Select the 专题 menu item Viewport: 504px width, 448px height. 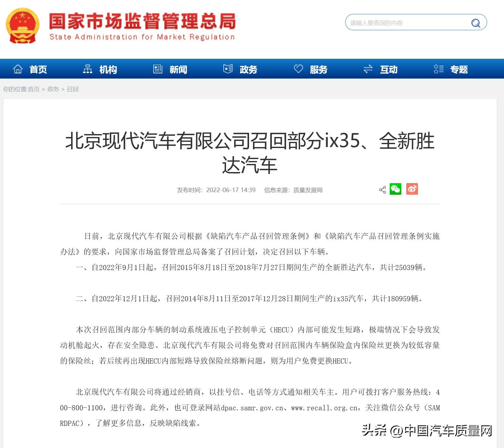(x=459, y=69)
